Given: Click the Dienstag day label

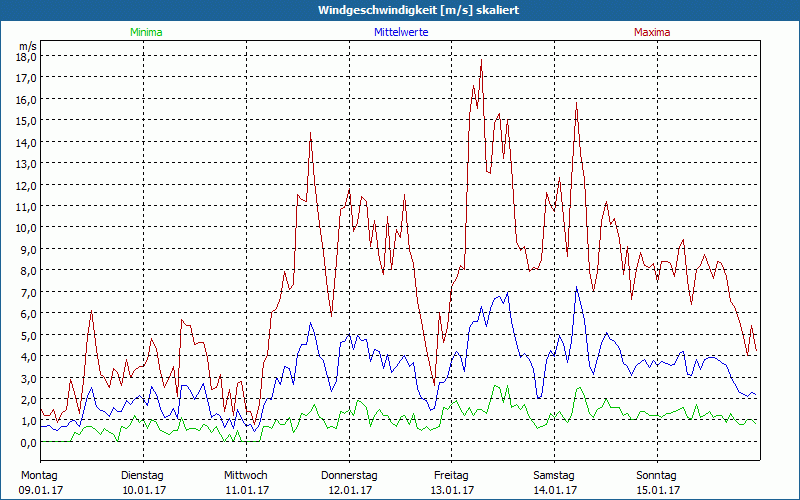Looking at the screenshot, I should click(142, 476).
